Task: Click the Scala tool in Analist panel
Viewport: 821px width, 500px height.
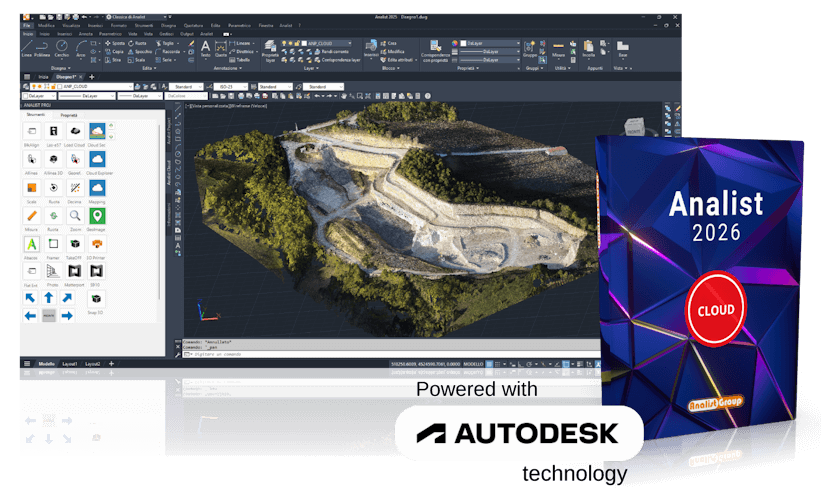Action: [31, 187]
